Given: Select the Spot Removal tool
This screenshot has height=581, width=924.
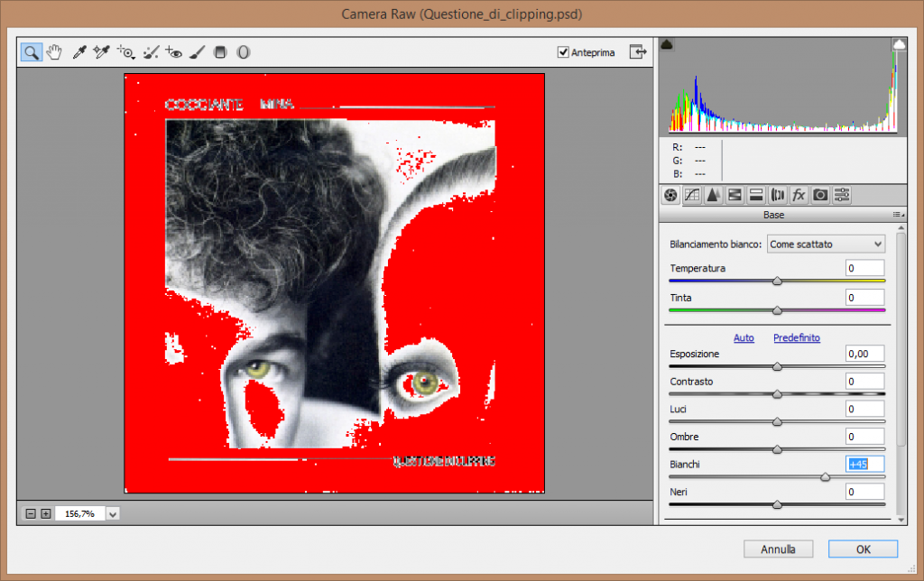Looking at the screenshot, I should tap(151, 52).
